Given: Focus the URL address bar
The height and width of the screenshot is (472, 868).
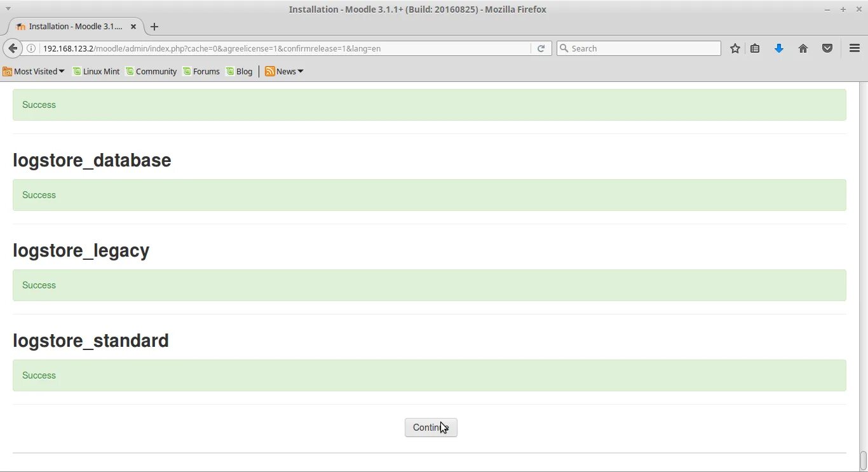Looking at the screenshot, I should 285,48.
